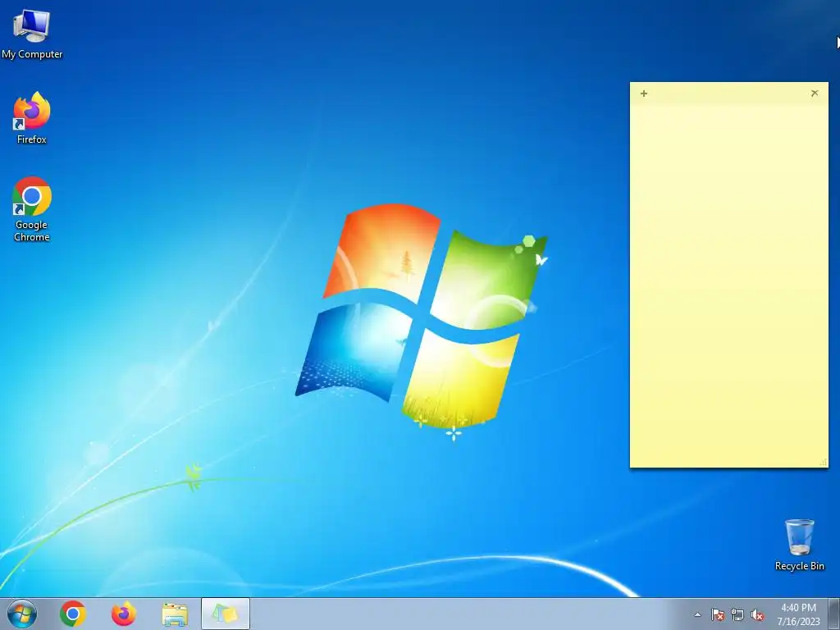
Task: Open the clock showing 4:40 PM
Action: [798, 614]
